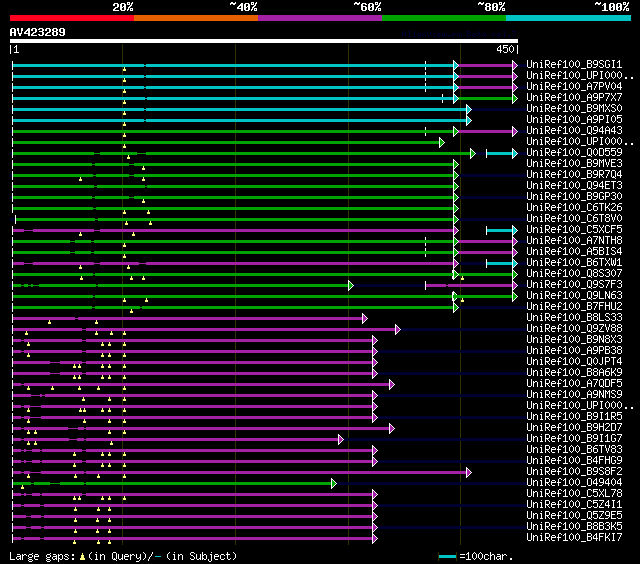Click the purple arrowhead ending UniRef100_B8LS33 alignment
Screen dimensions: 640x564
coord(365,318)
